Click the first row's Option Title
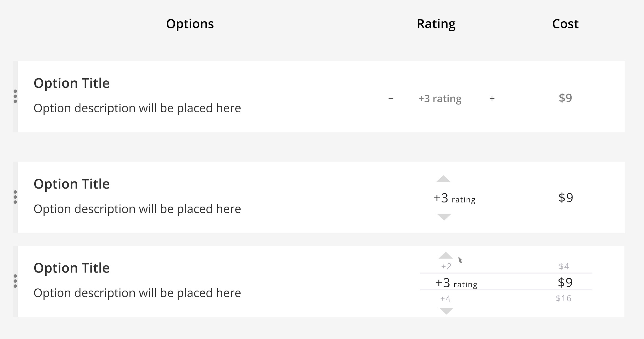The width and height of the screenshot is (644, 339). (72, 83)
